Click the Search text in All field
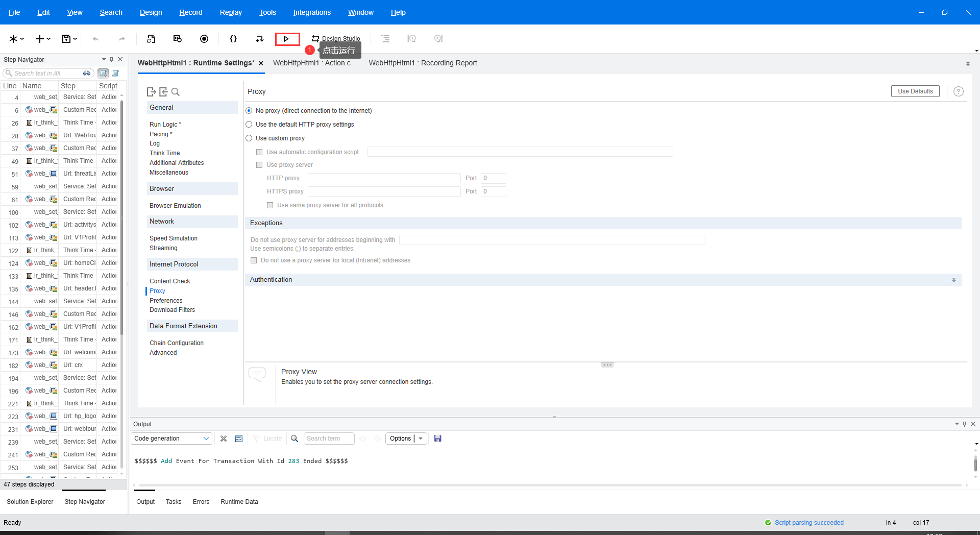The height and width of the screenshot is (535, 980). pyautogui.click(x=47, y=73)
